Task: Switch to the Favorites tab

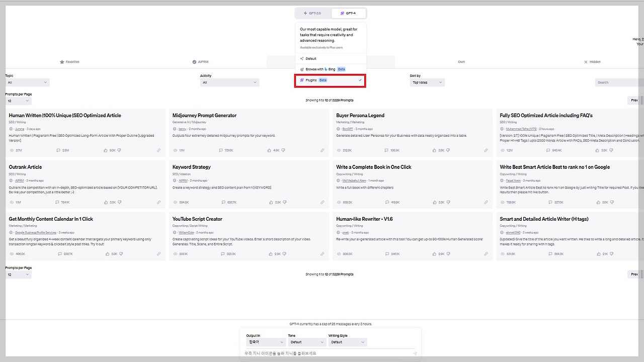Action: tap(69, 62)
